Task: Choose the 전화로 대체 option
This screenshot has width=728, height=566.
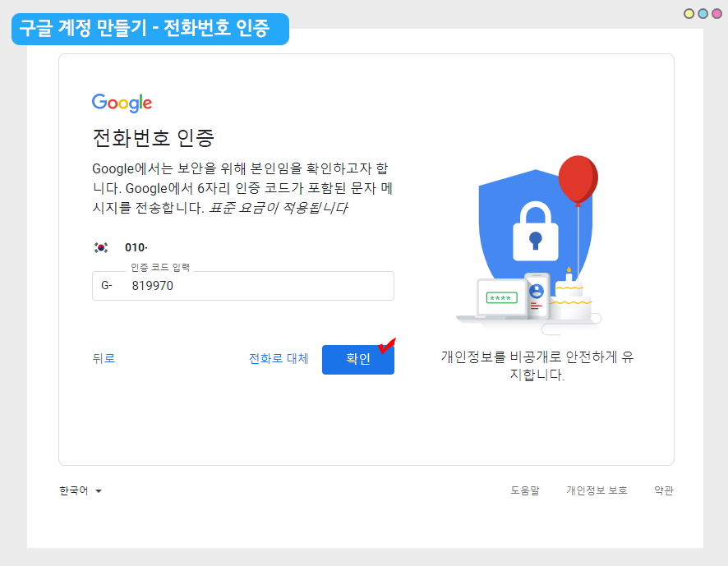Action: coord(279,359)
